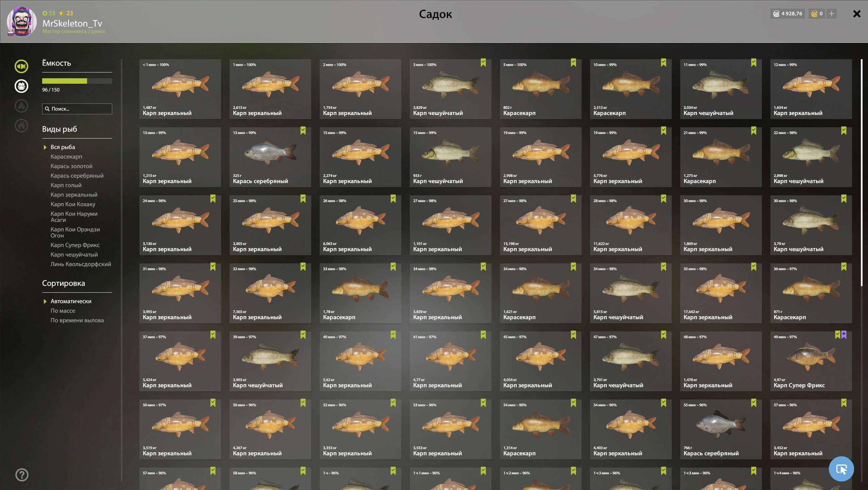Sort fish По времени вылова
868x490 pixels.
77,320
